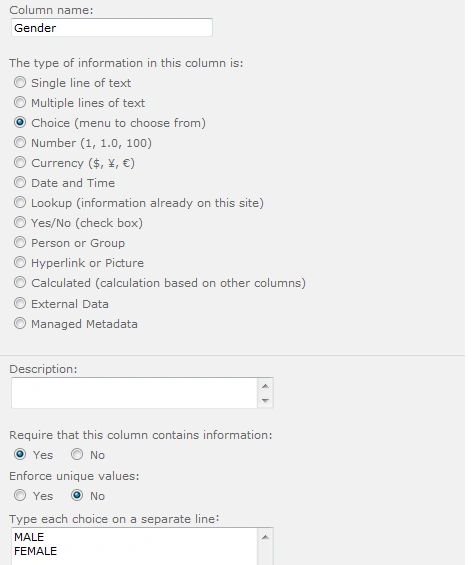Select Managed Metadata column type
Viewport: 473px width, 565px height.
[20, 324]
